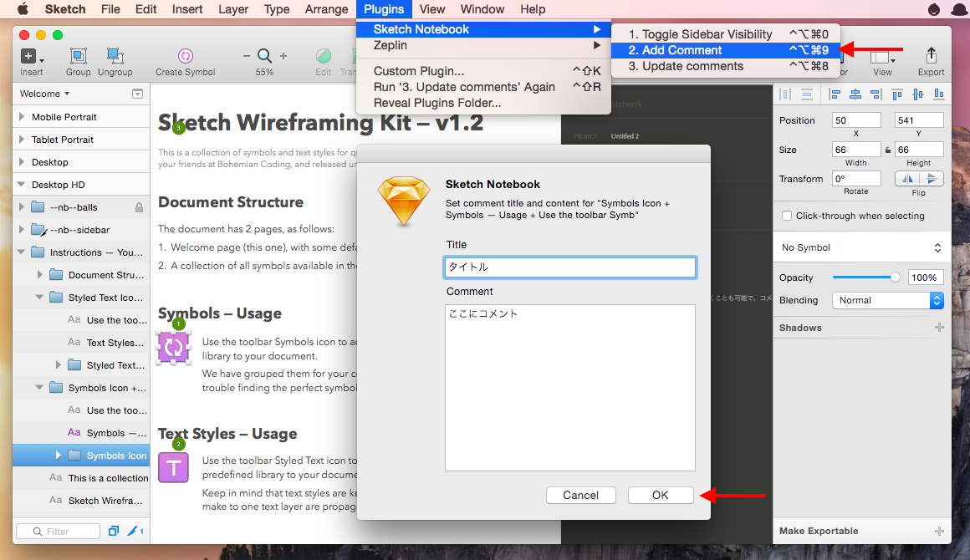Expand the Mobile Portrait artboard

pos(22,117)
